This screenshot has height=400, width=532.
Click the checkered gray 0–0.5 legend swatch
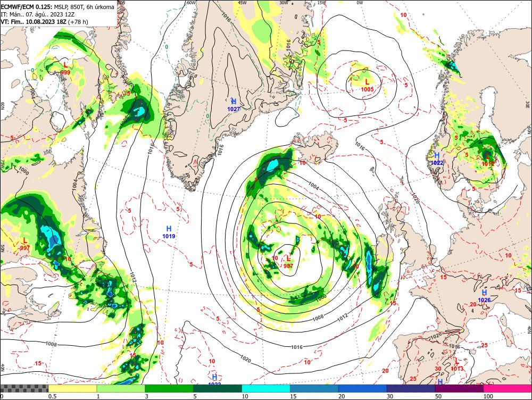point(24,388)
